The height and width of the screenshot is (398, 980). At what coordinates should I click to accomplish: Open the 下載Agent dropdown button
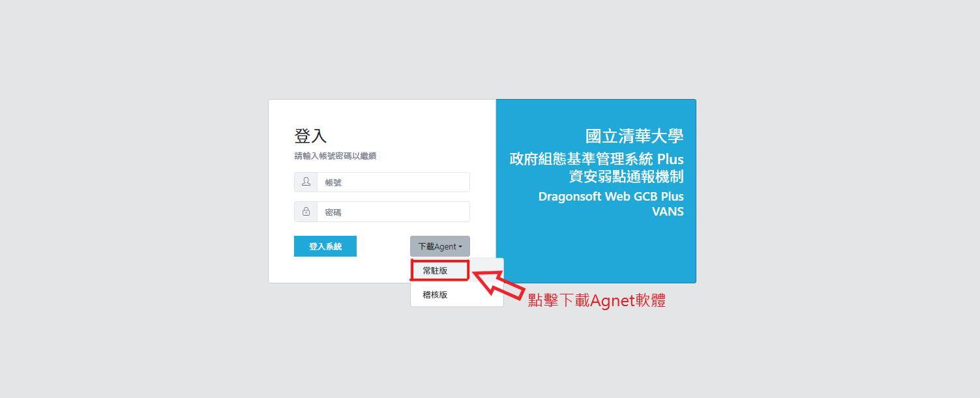[x=440, y=246]
